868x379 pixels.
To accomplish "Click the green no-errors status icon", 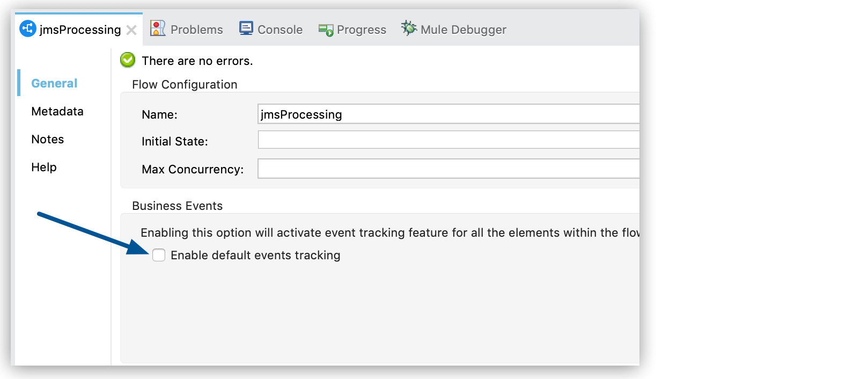I will 127,60.
